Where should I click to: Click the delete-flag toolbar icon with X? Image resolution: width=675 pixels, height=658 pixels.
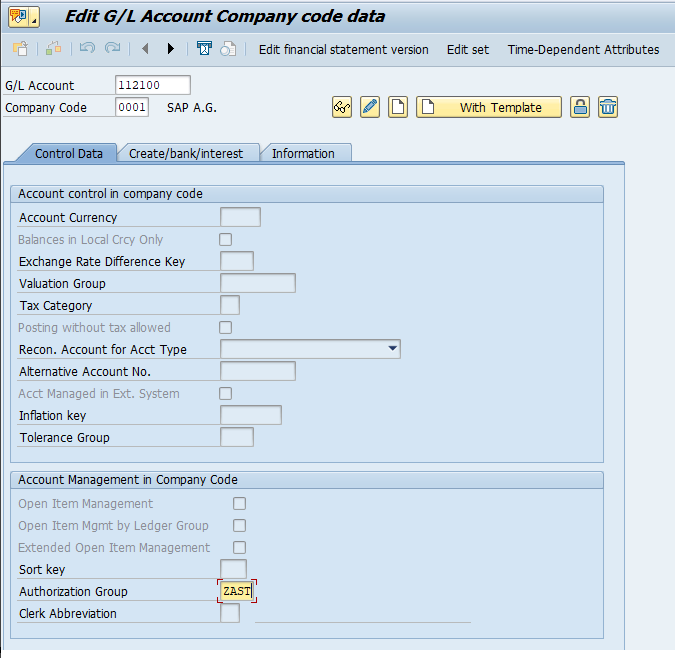click(x=204, y=49)
